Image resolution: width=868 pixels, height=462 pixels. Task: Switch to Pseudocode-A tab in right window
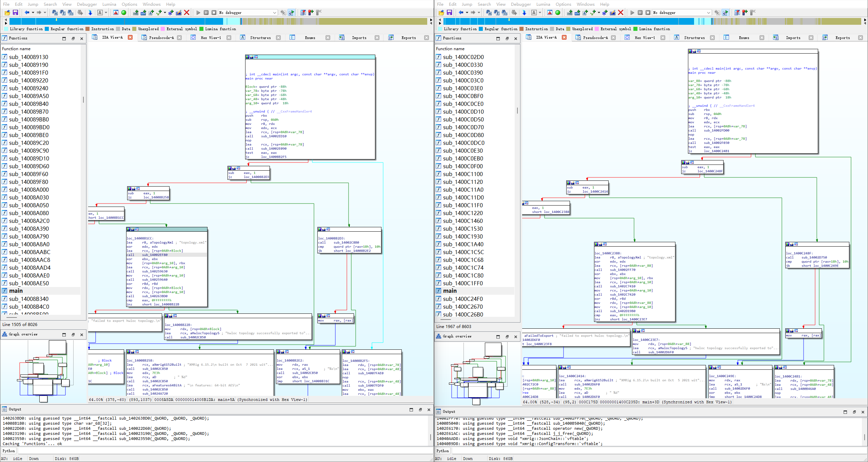coord(595,38)
